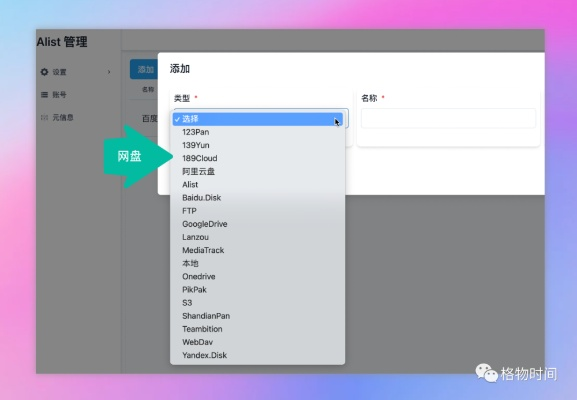Image resolution: width=577 pixels, height=400 pixels.
Task: Choose 本地 local storage option
Action: 258,263
